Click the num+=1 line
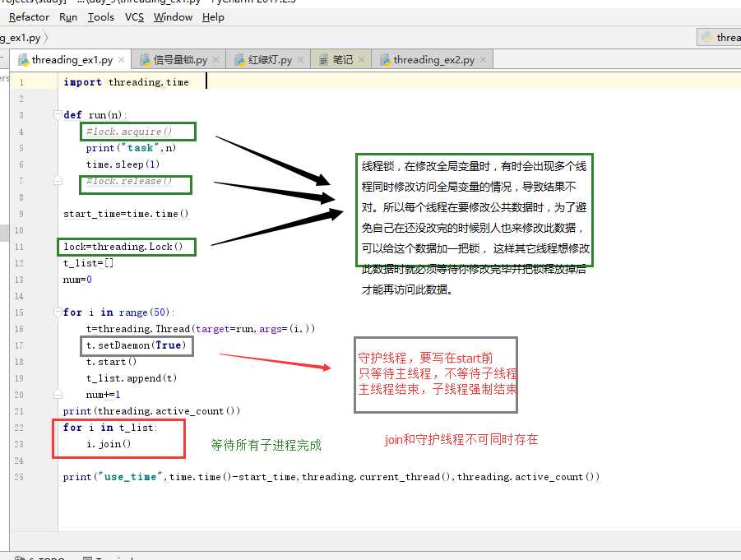Screen dimensions: 741x560 (x=103, y=395)
